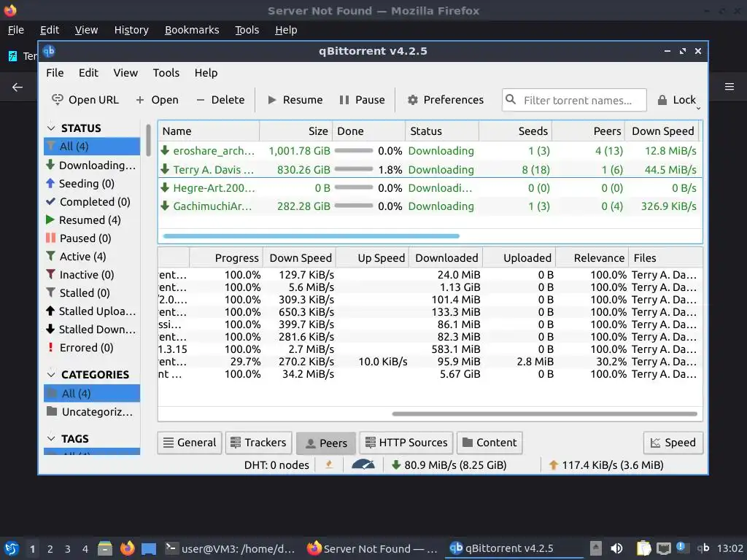Sort torrents by Seeds column header

pos(516,131)
